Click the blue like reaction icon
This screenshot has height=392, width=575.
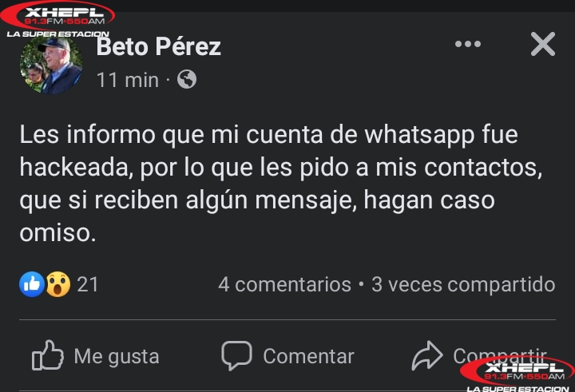(x=32, y=283)
